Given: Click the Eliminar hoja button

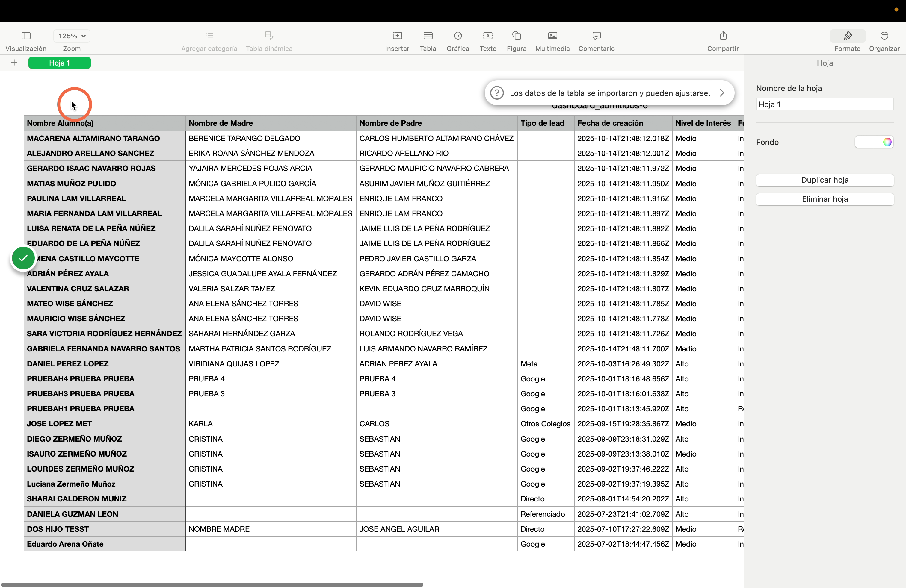Looking at the screenshot, I should 825,199.
